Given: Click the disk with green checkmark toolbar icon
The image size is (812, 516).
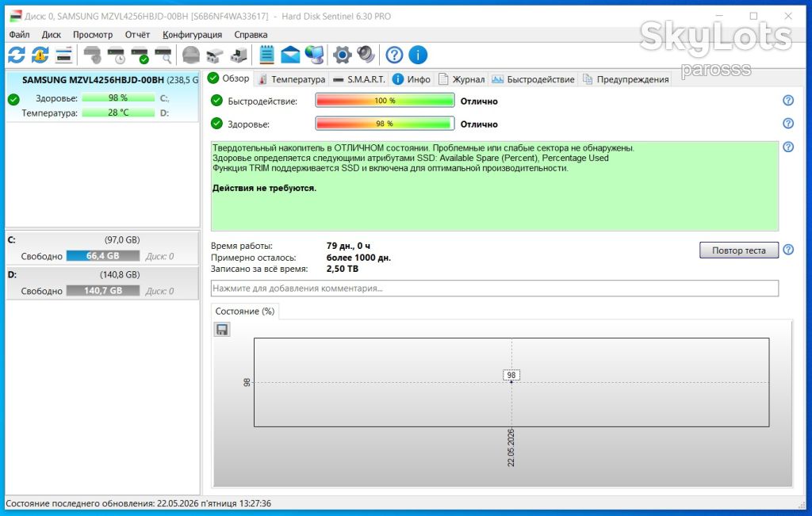Looking at the screenshot, I should click(x=140, y=55).
